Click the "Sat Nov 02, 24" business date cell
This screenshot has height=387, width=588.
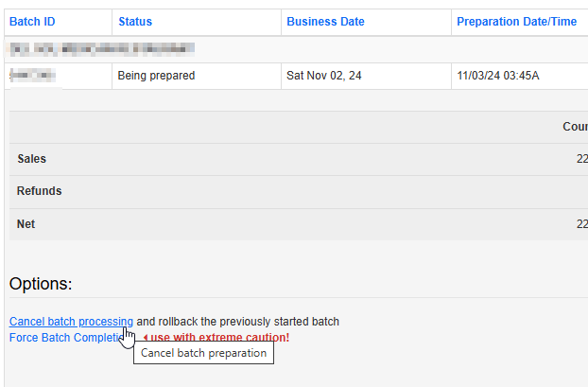[324, 76]
